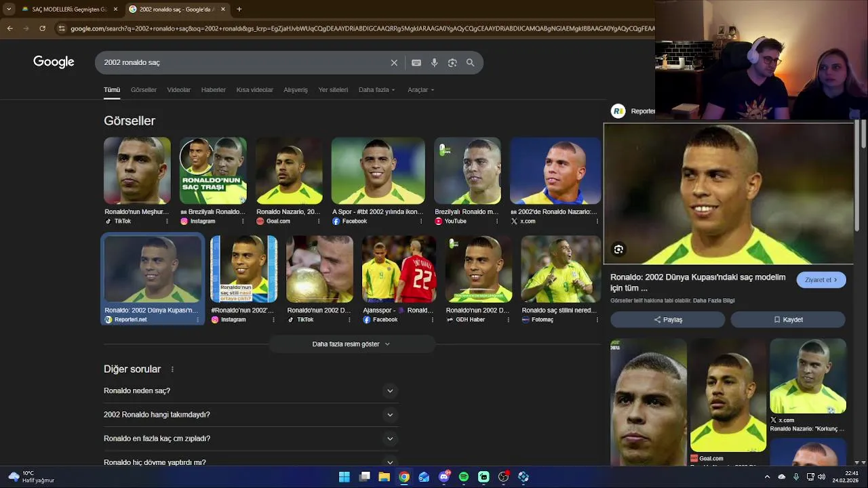This screenshot has height=488, width=868.
Task: Open the on-screen keyboard input tool
Action: [x=416, y=62]
